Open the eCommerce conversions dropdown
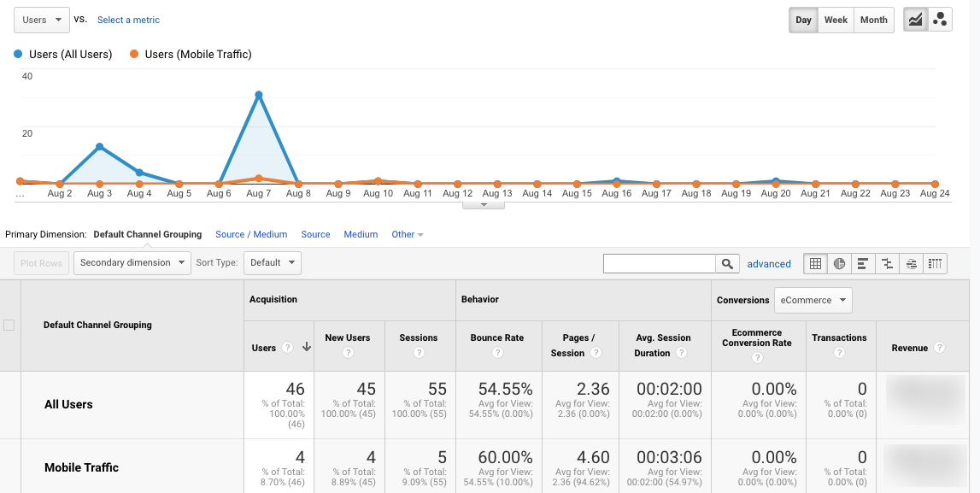This screenshot has height=493, width=980. pos(813,300)
